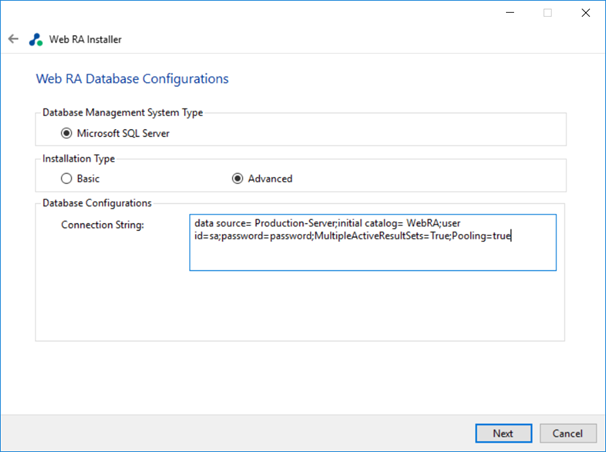Click the Web RA Installer title text
The width and height of the screenshot is (606, 452).
85,40
